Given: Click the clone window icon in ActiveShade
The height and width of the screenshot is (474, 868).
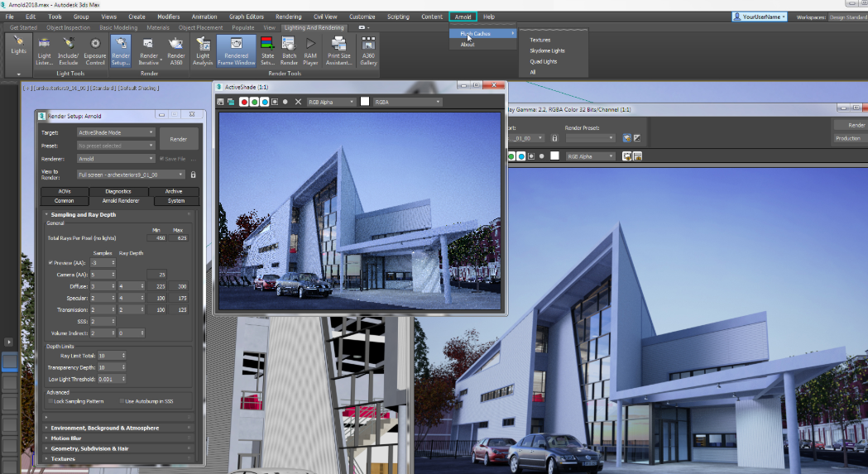Looking at the screenshot, I should click(x=231, y=102).
